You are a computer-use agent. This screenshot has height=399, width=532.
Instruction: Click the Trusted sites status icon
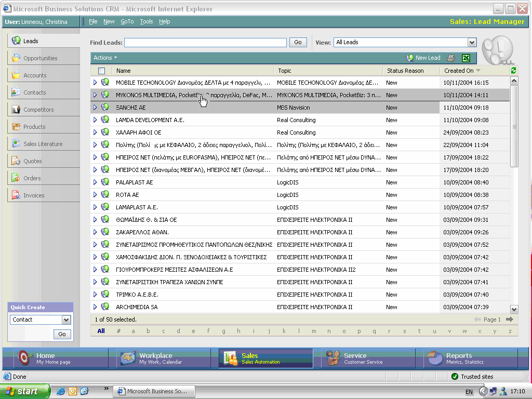point(455,376)
